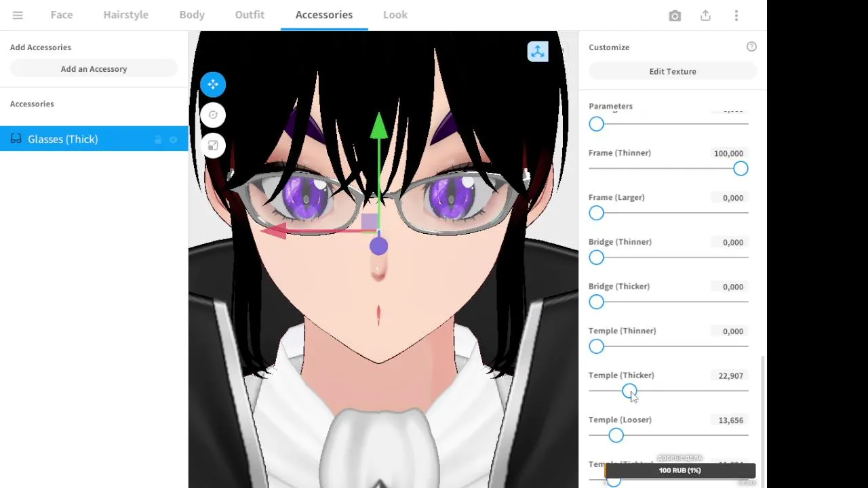Click the export model icon
Viewport: 868px width, 488px height.
706,16
